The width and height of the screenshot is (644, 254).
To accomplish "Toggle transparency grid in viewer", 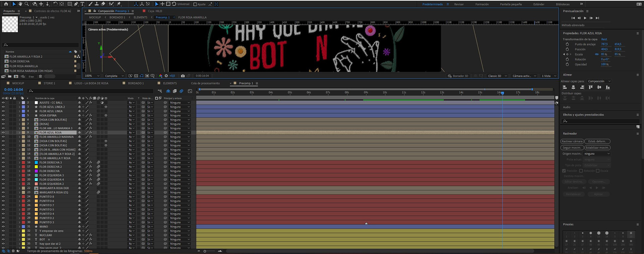I will [x=136, y=76].
